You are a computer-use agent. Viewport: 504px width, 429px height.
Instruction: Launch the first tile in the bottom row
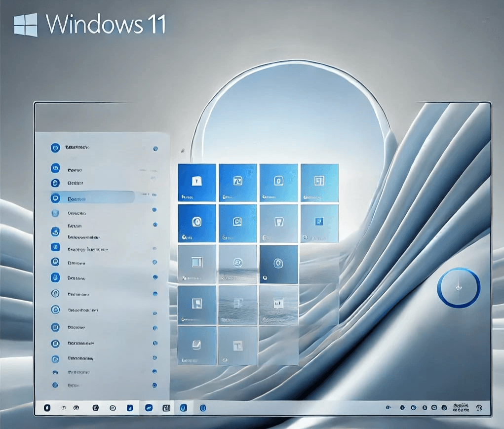(x=197, y=346)
